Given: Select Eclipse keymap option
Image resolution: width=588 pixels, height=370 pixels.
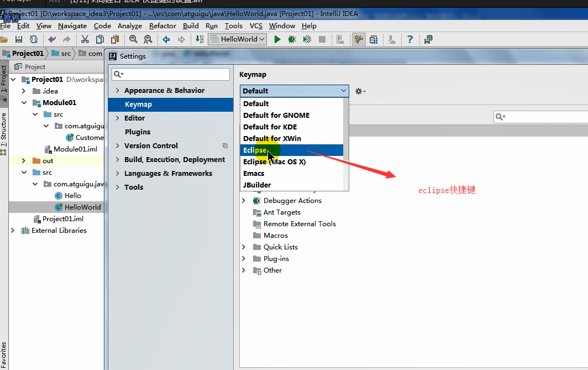Looking at the screenshot, I should point(291,150).
